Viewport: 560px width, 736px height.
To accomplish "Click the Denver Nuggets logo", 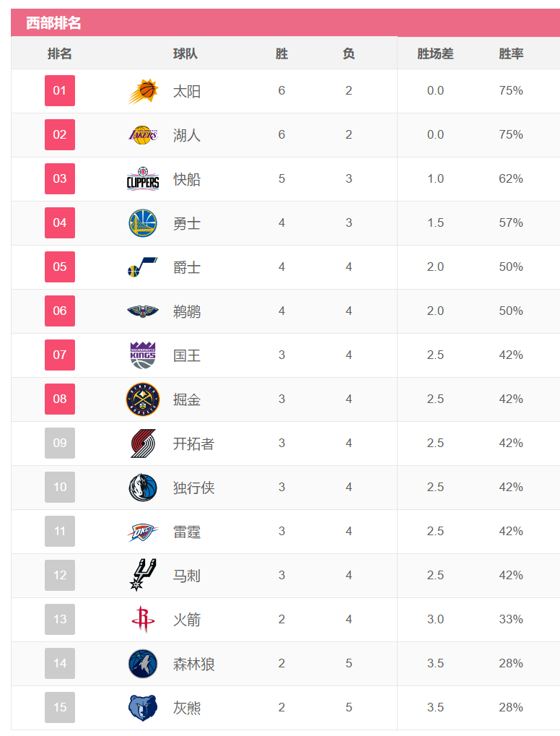I will pos(143,399).
